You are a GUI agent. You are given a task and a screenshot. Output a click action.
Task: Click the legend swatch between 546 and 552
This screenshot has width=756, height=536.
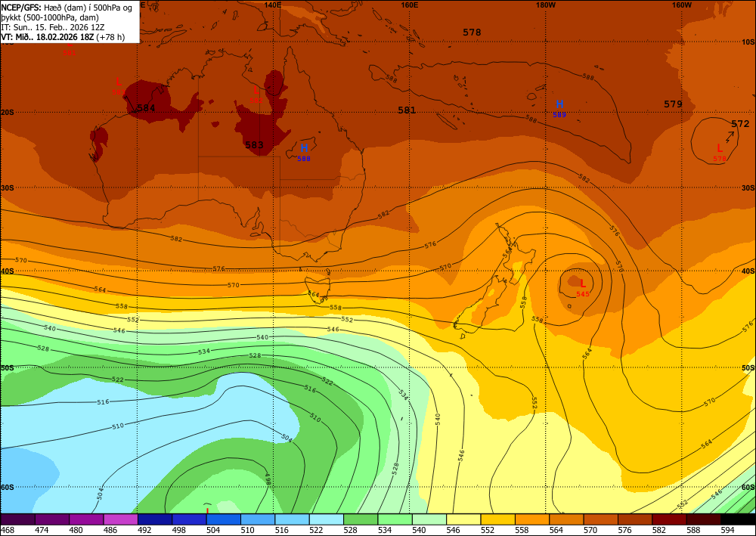(463, 519)
